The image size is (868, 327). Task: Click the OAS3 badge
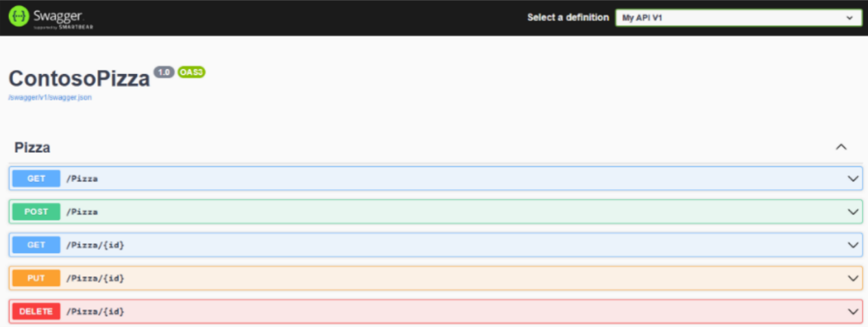pyautogui.click(x=192, y=72)
